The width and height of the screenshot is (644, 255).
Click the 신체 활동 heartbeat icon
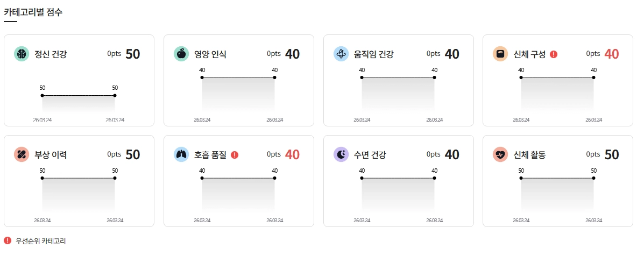(x=500, y=154)
